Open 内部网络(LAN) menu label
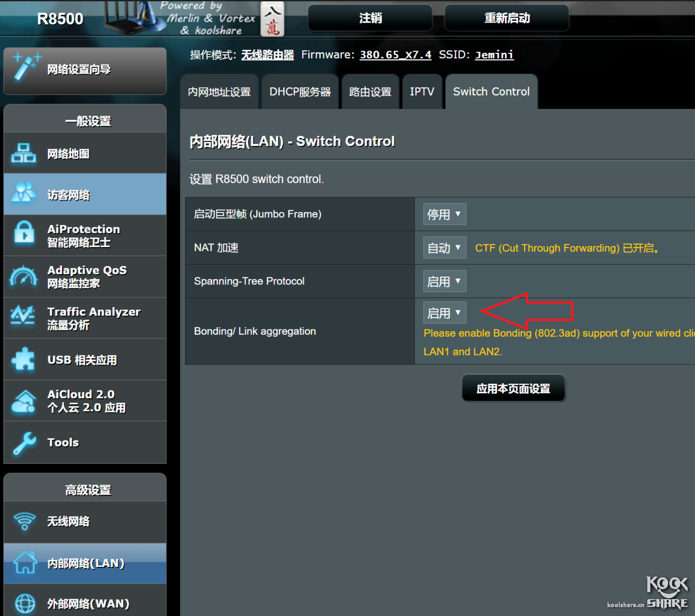Image resolution: width=695 pixels, height=616 pixels. (x=86, y=563)
